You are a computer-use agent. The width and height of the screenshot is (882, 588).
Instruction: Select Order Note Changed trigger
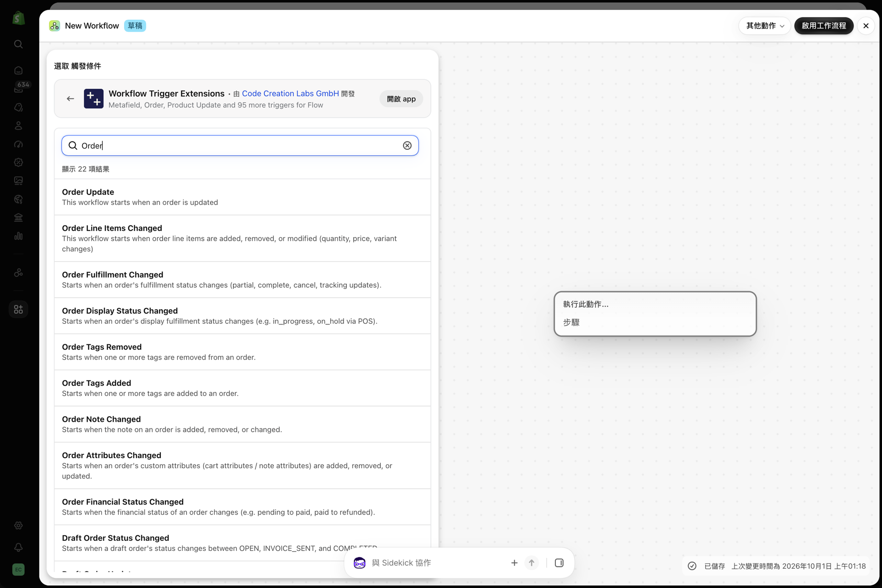point(243,424)
